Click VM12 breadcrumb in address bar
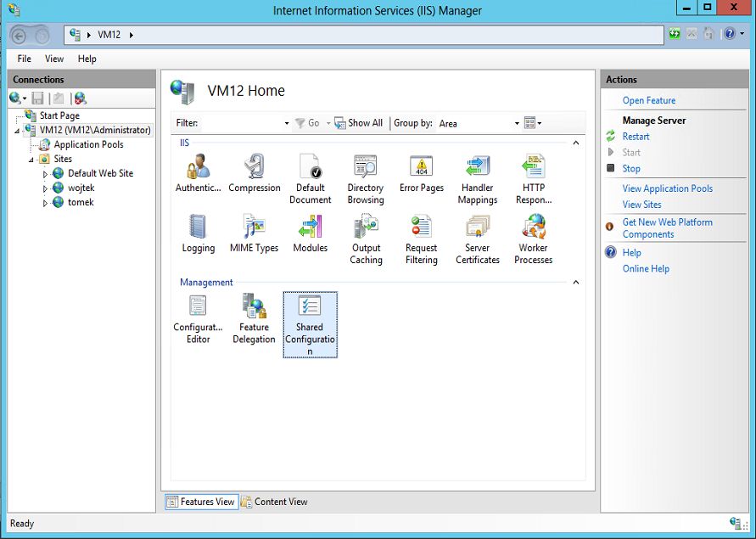The width and height of the screenshot is (756, 539). pos(109,35)
